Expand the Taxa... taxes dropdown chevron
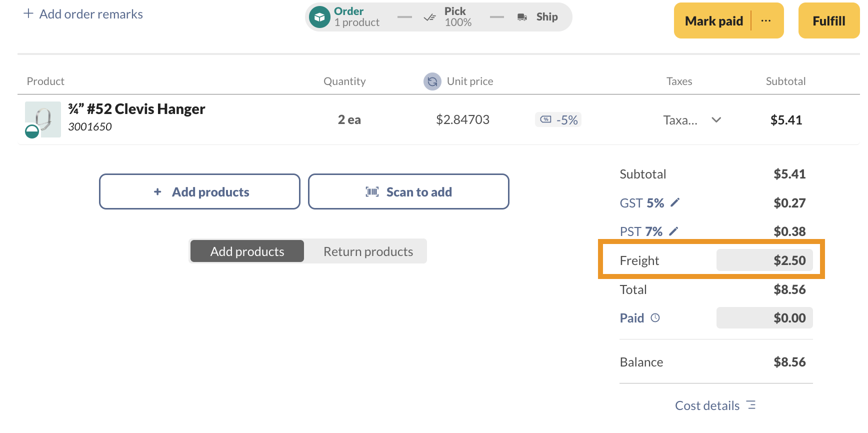Viewport: 868px width, 433px height. [x=716, y=120]
